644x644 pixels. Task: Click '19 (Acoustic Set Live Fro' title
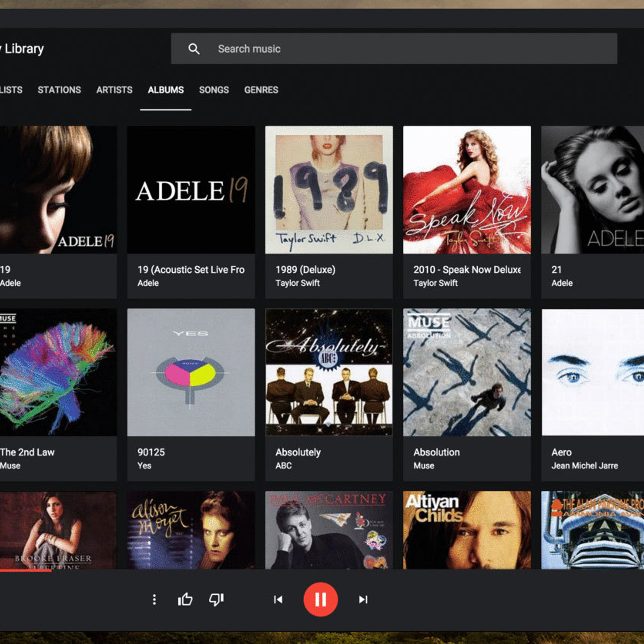click(191, 270)
